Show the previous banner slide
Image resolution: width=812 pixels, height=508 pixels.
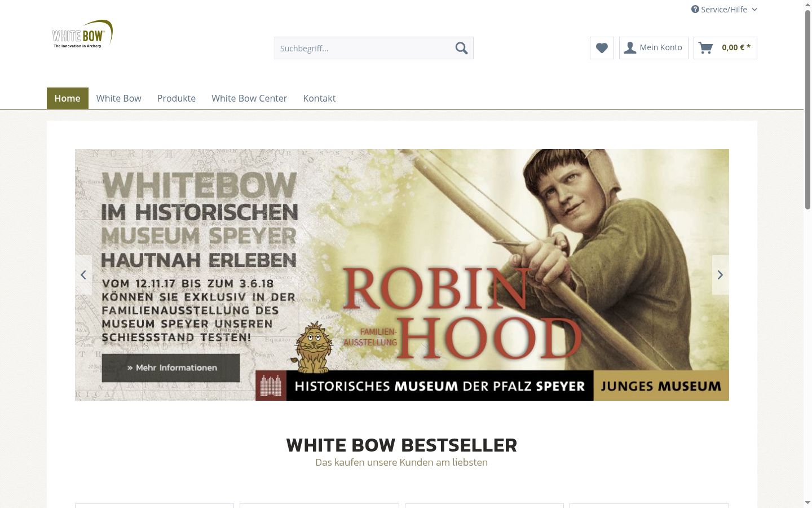pyautogui.click(x=83, y=275)
